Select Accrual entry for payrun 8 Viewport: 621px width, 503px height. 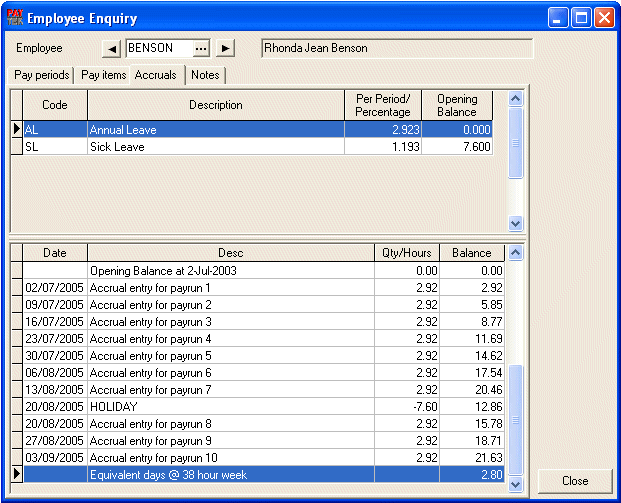[258, 424]
